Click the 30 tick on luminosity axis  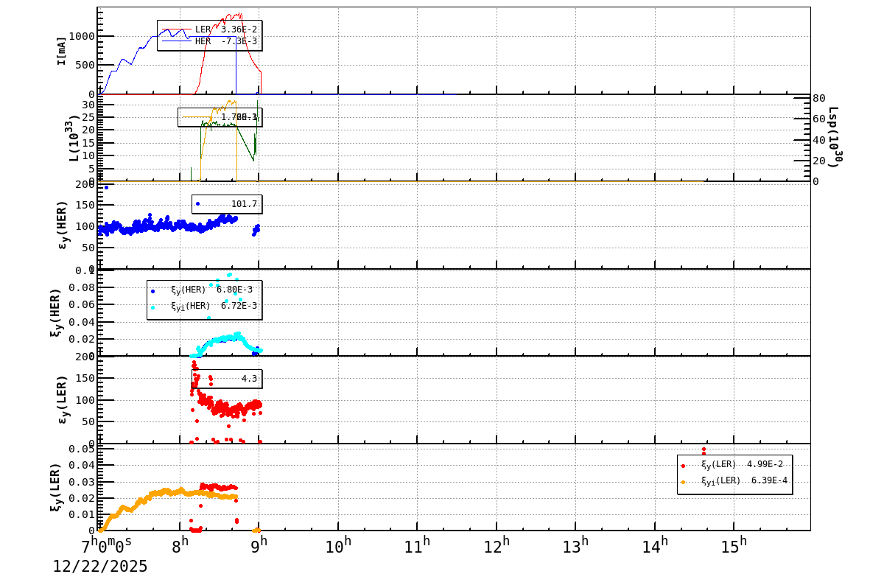tap(88, 104)
